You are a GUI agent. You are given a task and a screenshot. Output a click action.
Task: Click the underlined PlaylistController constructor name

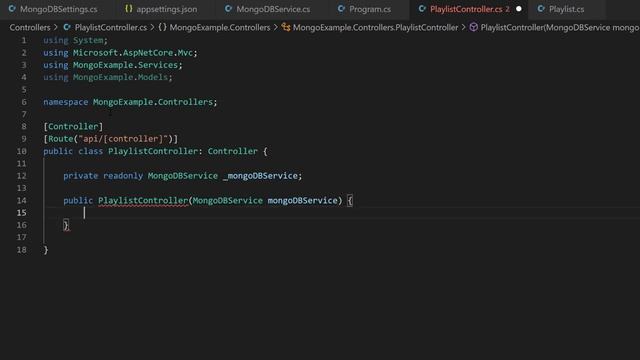[x=143, y=200]
